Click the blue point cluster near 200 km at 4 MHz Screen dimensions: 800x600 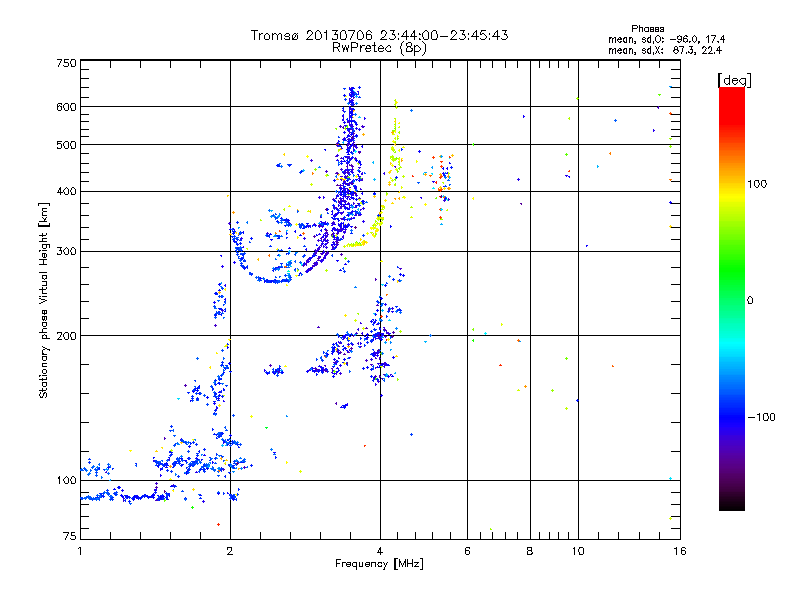pos(378,336)
